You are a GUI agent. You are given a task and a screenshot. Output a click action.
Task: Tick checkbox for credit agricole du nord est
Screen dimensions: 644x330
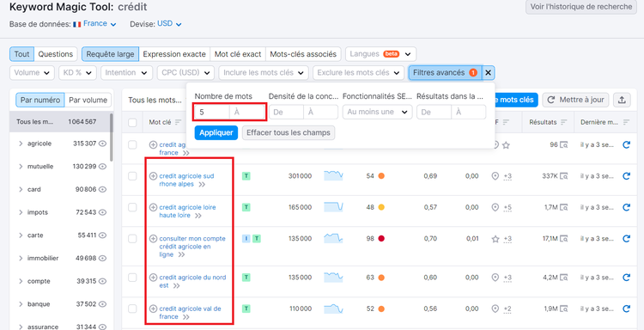[x=132, y=278]
